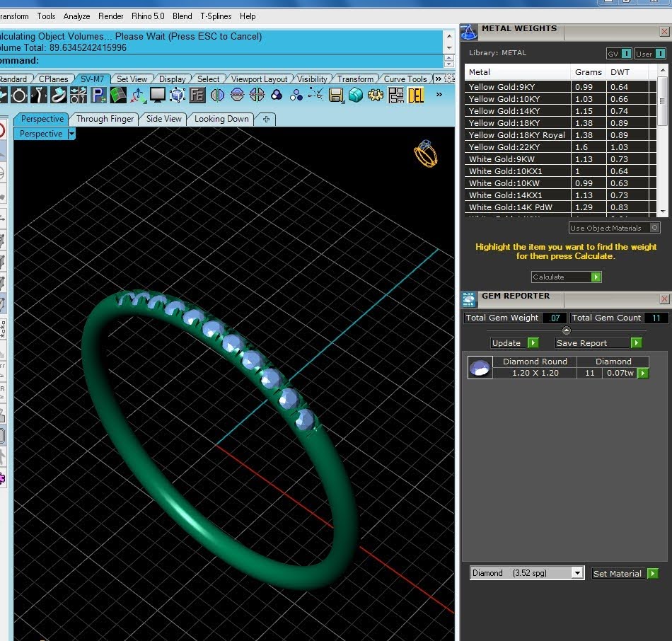Switch to Looking Down viewport tab

(221, 119)
